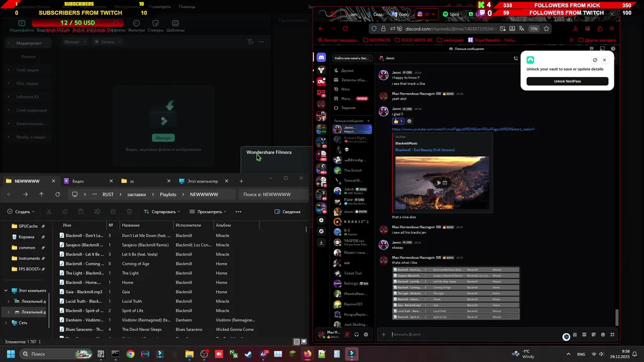Open Ticket Tool conversation in DM list
The width and height of the screenshot is (644, 362).
(x=352, y=273)
